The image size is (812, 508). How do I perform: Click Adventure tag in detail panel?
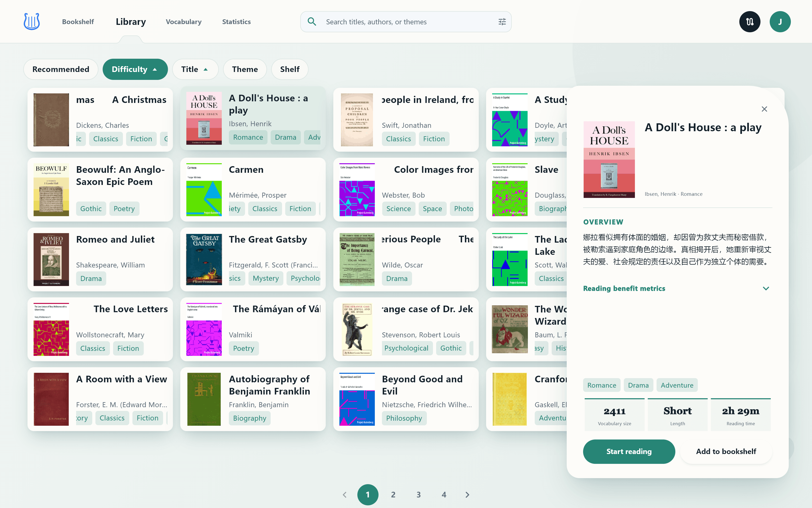point(677,385)
